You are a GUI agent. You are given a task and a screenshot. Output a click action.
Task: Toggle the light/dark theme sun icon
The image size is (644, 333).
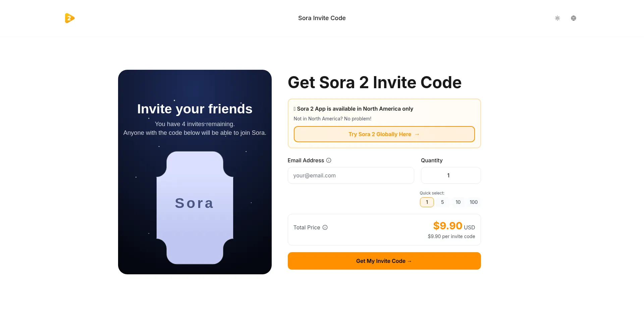(x=557, y=18)
